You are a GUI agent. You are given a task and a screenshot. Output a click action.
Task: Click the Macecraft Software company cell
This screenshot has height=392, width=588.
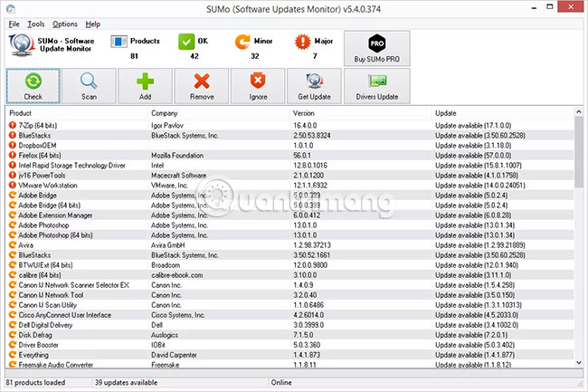click(178, 176)
